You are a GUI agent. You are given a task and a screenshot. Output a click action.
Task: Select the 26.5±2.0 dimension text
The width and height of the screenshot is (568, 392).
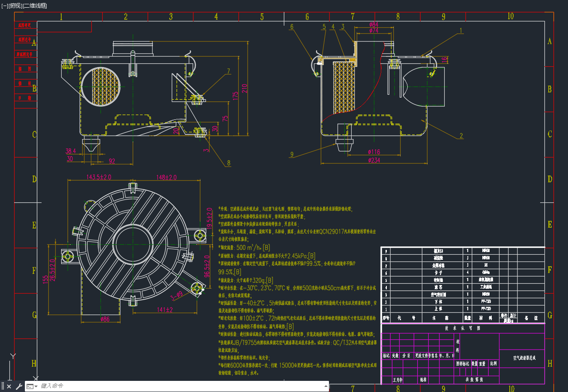click(x=52, y=270)
